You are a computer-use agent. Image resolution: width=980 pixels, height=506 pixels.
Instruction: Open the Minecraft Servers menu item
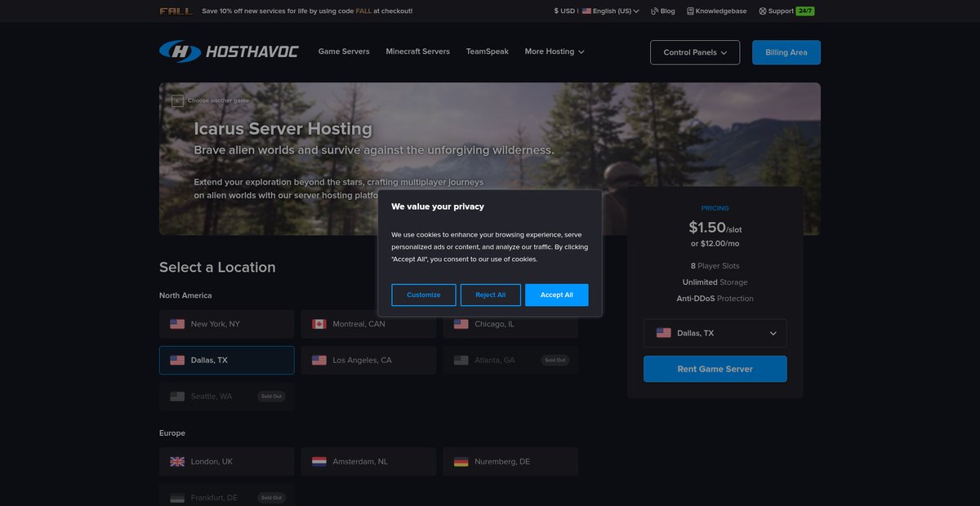tap(418, 51)
